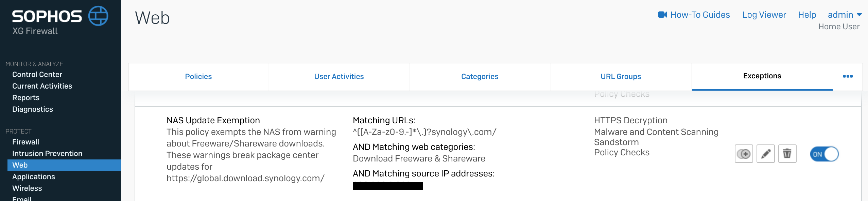Open Wireless from the sidebar menu
The width and height of the screenshot is (868, 201).
pos(27,188)
